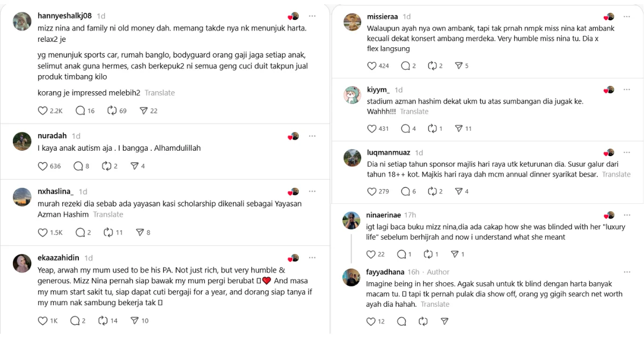
Task: Like hannyeshalkj08's comment with heart icon
Action: click(x=43, y=111)
